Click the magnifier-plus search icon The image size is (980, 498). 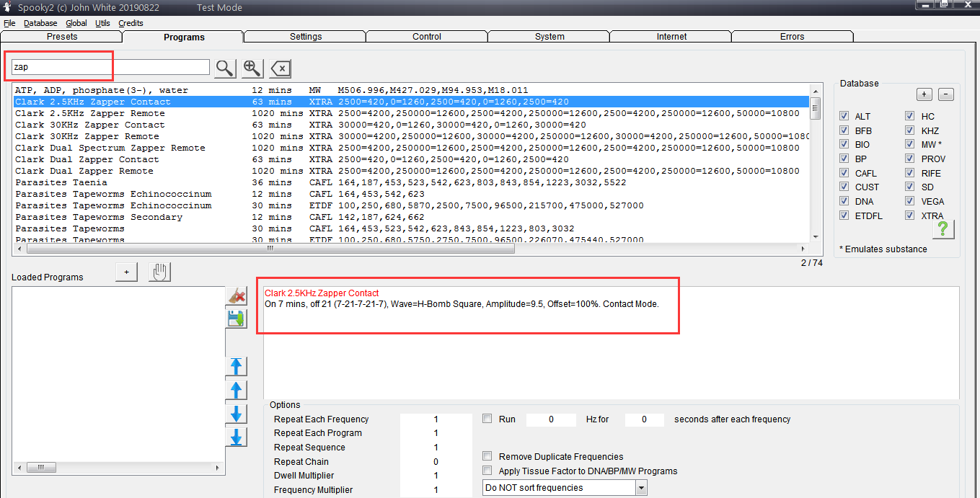(252, 68)
